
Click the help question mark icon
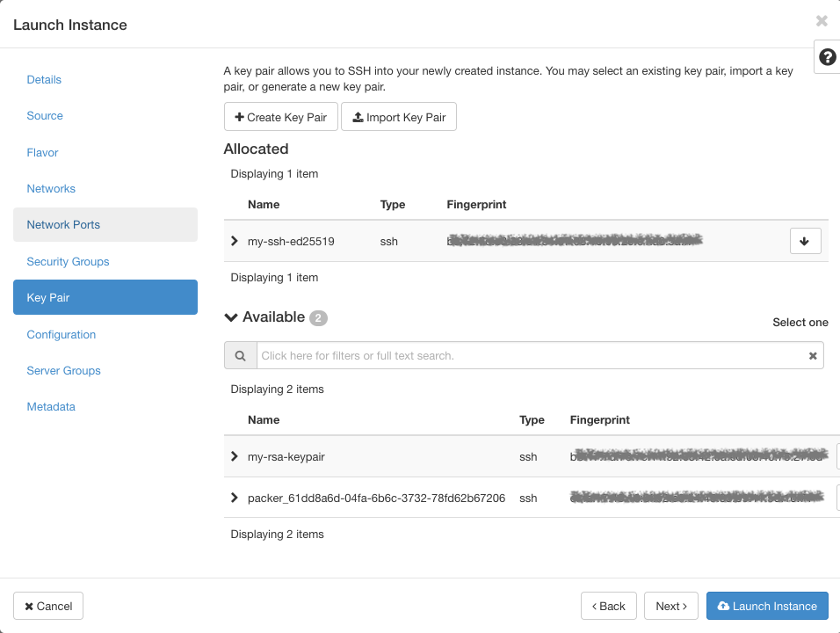(827, 57)
